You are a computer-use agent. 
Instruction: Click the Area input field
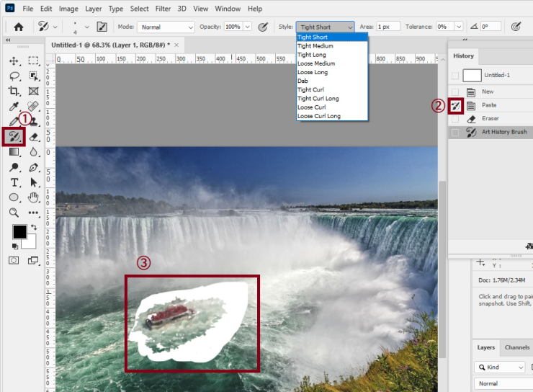pos(388,27)
